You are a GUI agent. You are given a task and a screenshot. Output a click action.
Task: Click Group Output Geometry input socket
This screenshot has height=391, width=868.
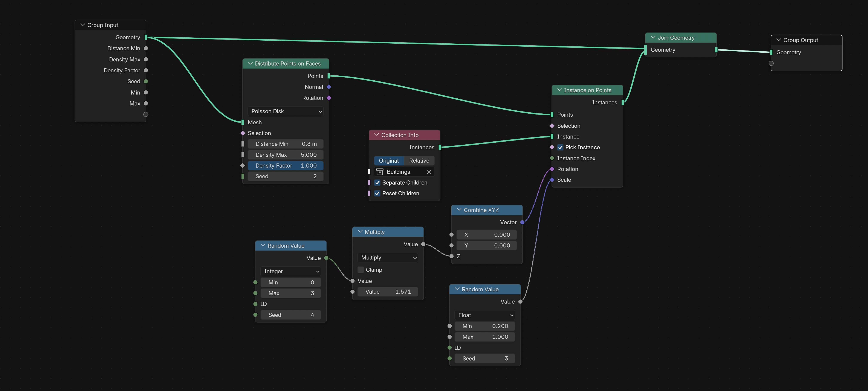click(x=771, y=52)
